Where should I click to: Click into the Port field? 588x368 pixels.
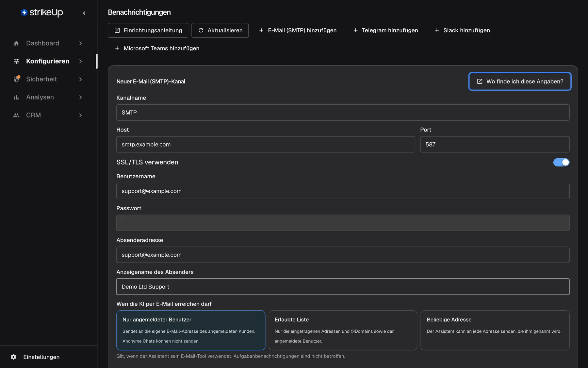click(495, 144)
